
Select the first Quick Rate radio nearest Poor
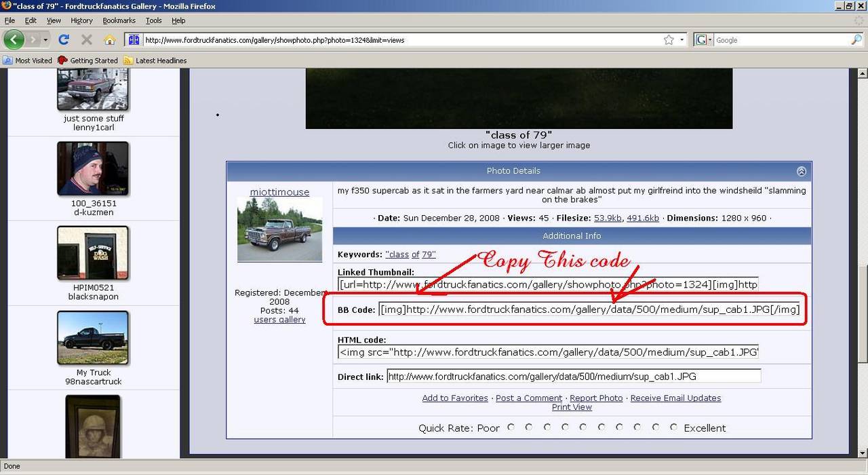511,427
